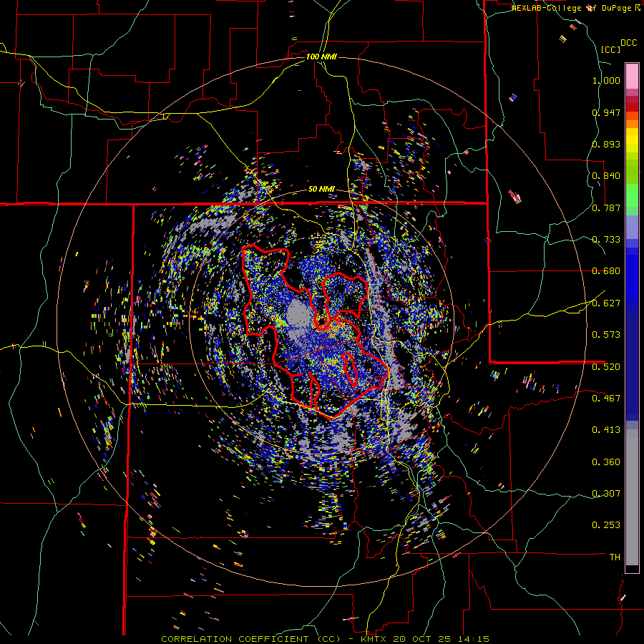
Task: Click the 100 NMI range ring label
Action: 321,57
